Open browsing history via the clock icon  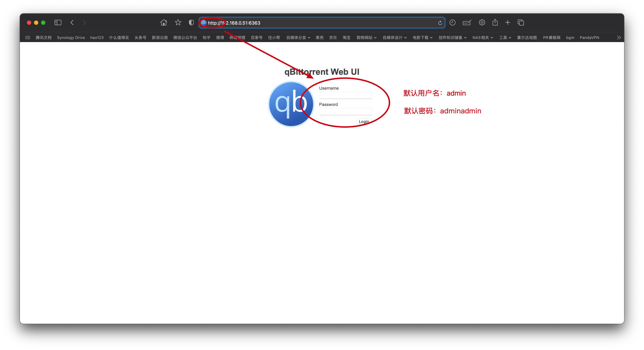click(453, 22)
